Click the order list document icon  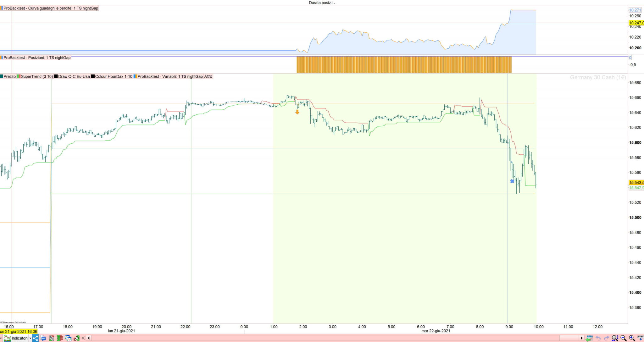[x=52, y=338]
